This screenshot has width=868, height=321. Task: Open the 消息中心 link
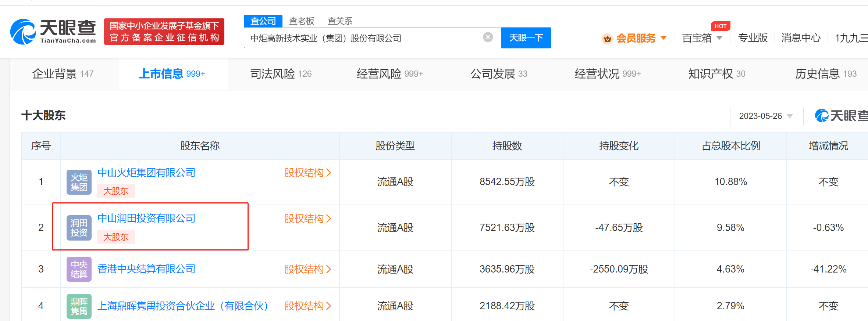coord(801,38)
